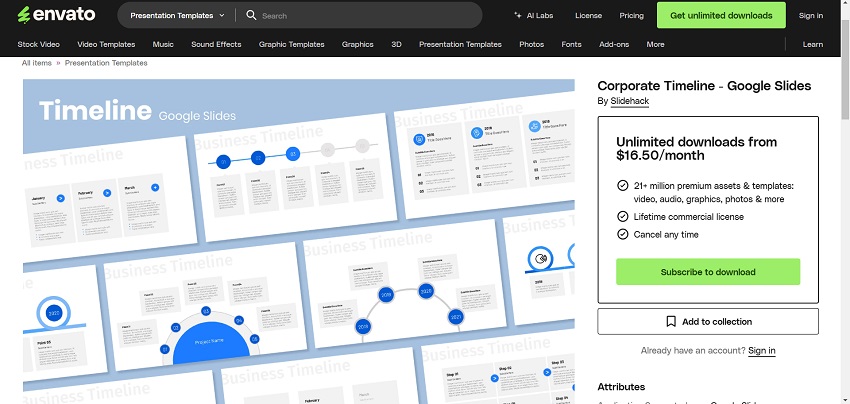Click the checkmark icon beside Lifetime commercial license
This screenshot has height=404, width=850.
tap(623, 216)
